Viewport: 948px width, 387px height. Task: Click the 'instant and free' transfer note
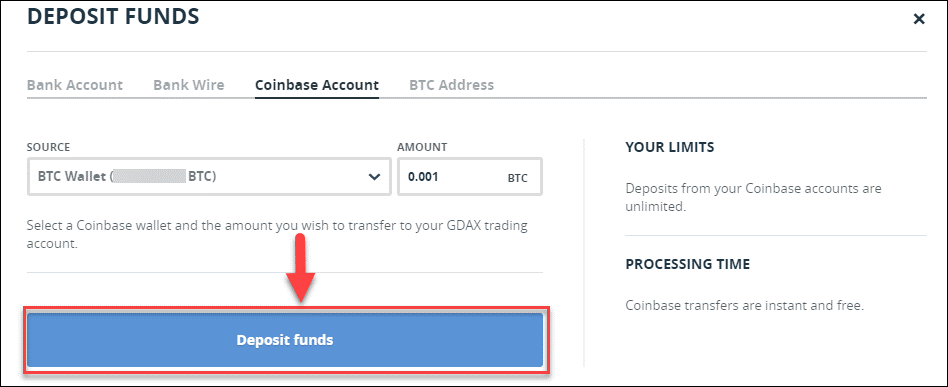(x=745, y=305)
